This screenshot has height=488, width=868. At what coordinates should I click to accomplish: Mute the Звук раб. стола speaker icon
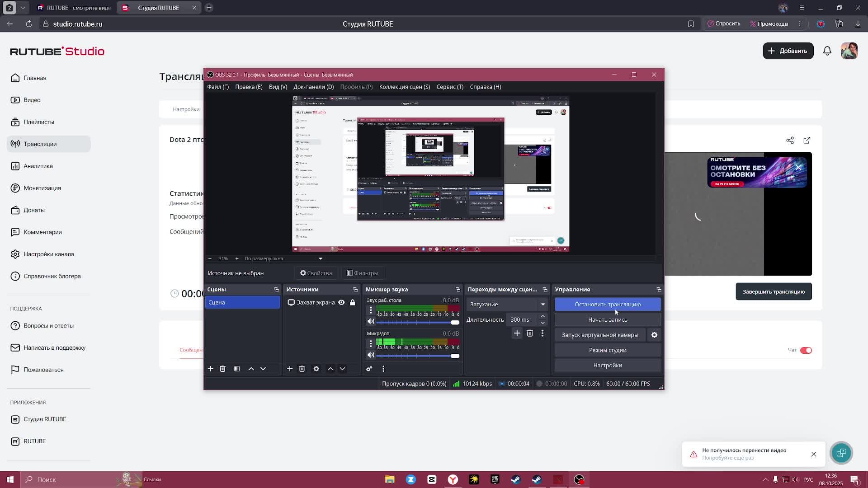tap(371, 322)
